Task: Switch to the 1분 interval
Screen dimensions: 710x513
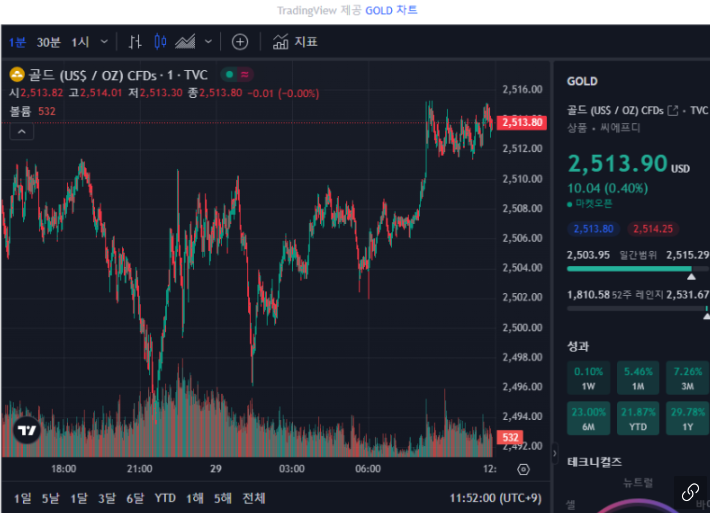Action: tap(17, 42)
